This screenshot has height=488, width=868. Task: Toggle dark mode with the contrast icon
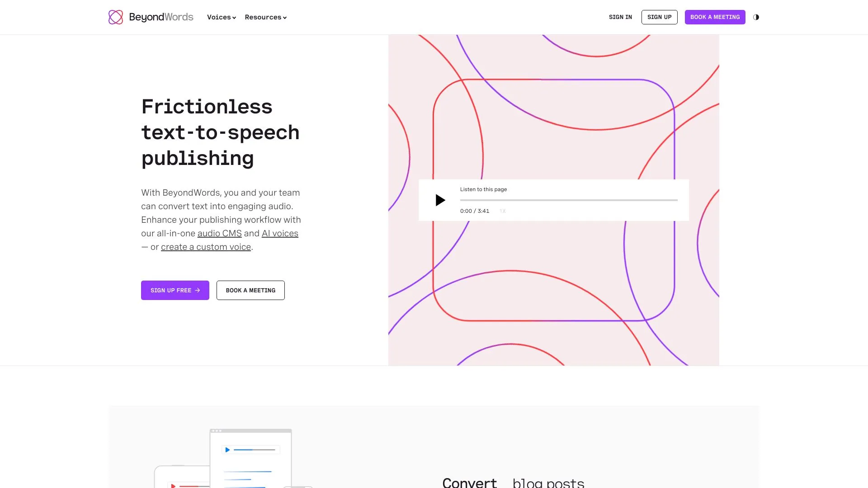pos(756,17)
